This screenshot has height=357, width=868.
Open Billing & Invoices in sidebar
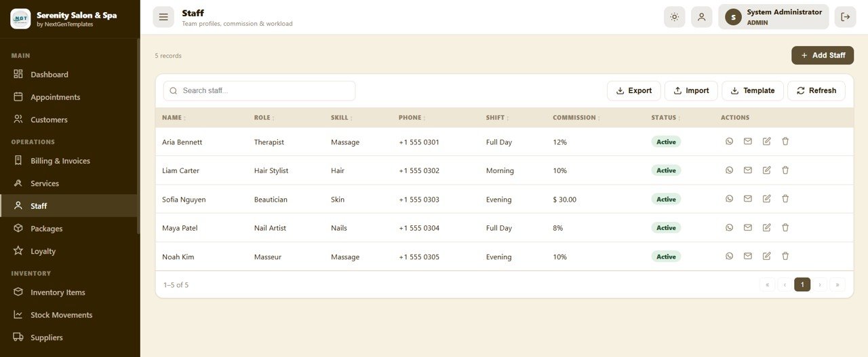(x=69, y=161)
